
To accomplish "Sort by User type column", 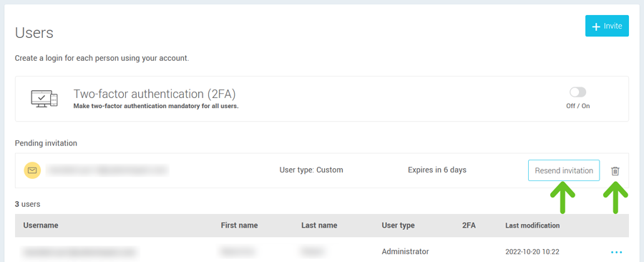I will tap(398, 225).
